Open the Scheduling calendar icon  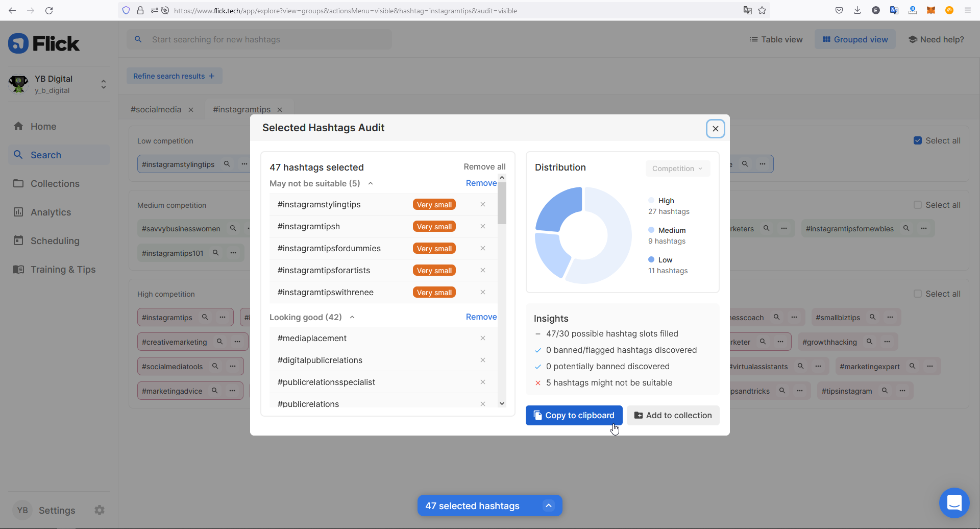coord(18,241)
